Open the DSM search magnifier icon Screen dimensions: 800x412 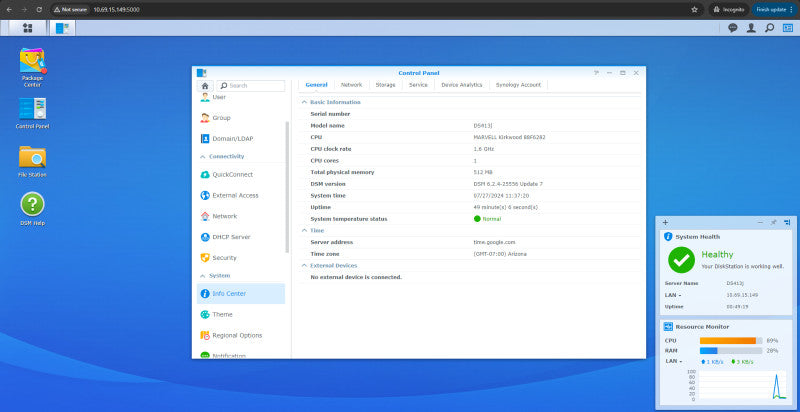[x=769, y=28]
